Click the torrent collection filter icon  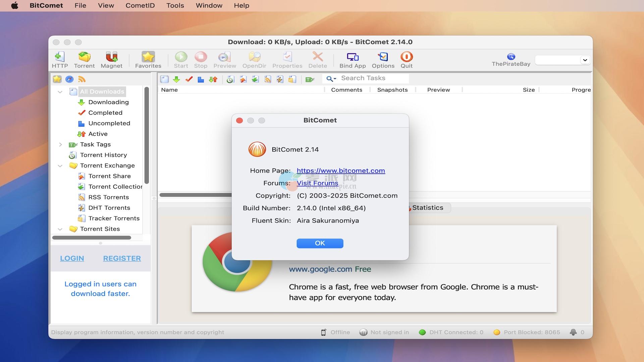coord(255,79)
